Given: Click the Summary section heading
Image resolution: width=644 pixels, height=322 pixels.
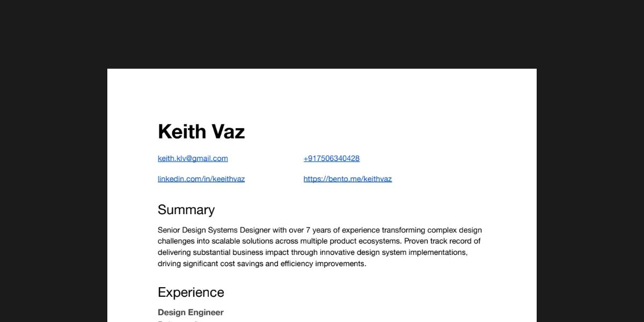Looking at the screenshot, I should (186, 210).
